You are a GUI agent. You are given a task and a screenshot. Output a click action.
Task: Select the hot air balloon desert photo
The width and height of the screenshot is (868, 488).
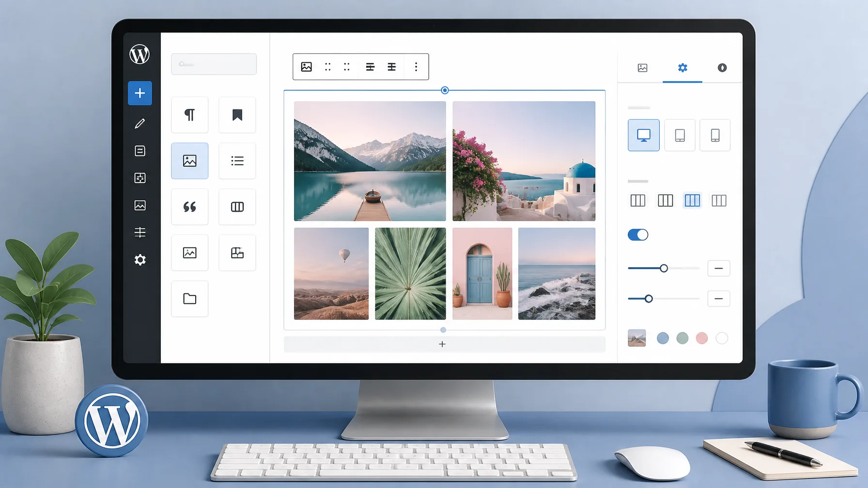coord(331,274)
